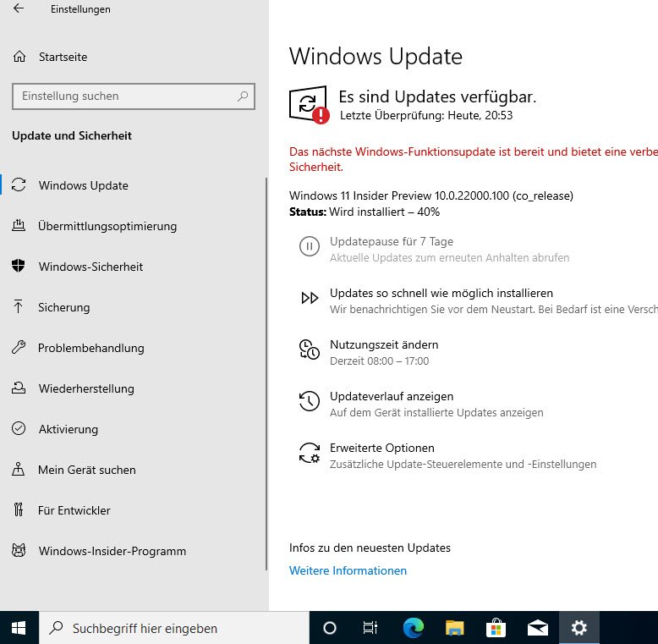Viewport: 658px width, 644px height.
Task: Click the Derzeit 08:00 – 17:00 text
Action: tap(380, 361)
